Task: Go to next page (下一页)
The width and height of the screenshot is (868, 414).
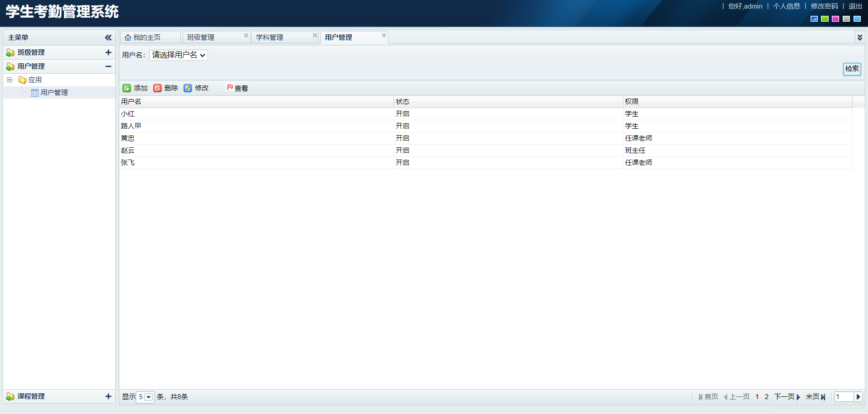Action: (787, 397)
